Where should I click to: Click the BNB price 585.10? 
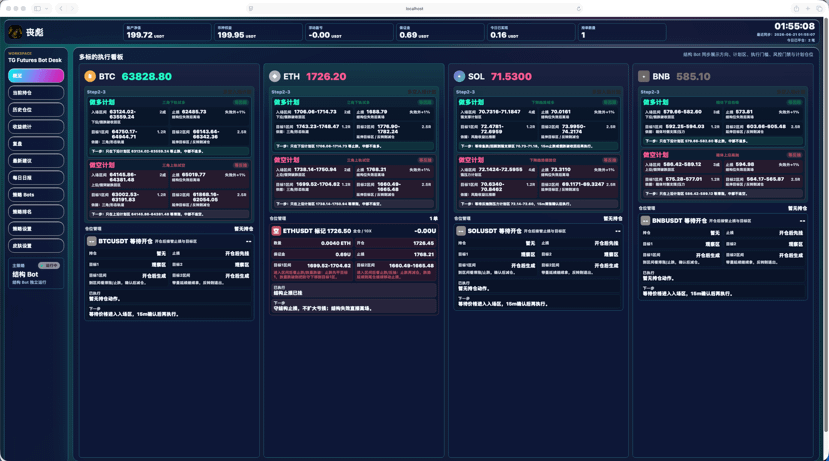(x=693, y=77)
